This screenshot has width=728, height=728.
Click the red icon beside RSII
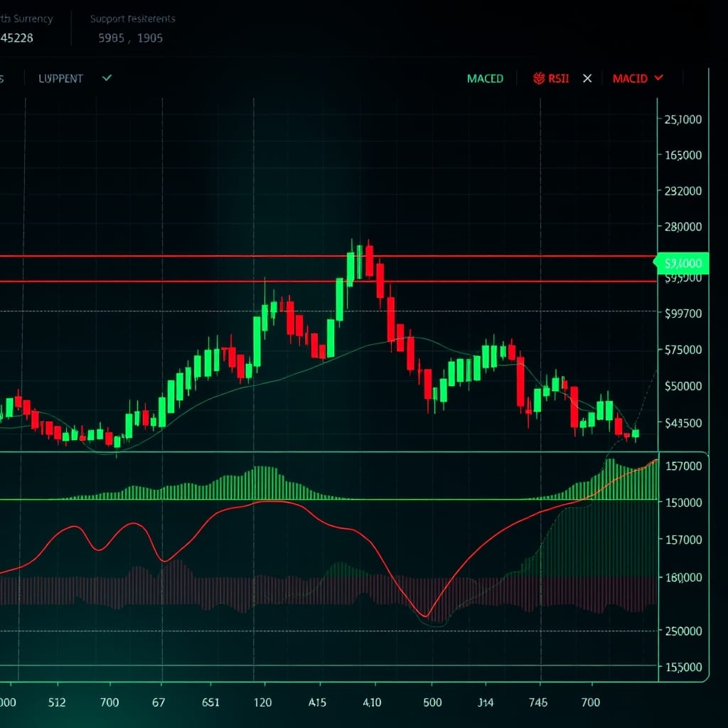click(x=539, y=78)
